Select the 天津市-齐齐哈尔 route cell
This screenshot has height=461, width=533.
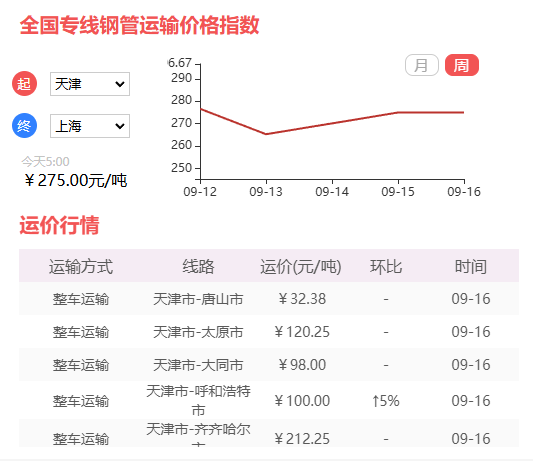tap(198, 434)
